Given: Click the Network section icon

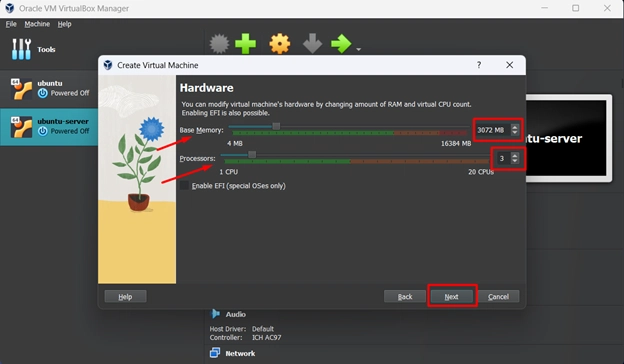Looking at the screenshot, I should [215, 353].
